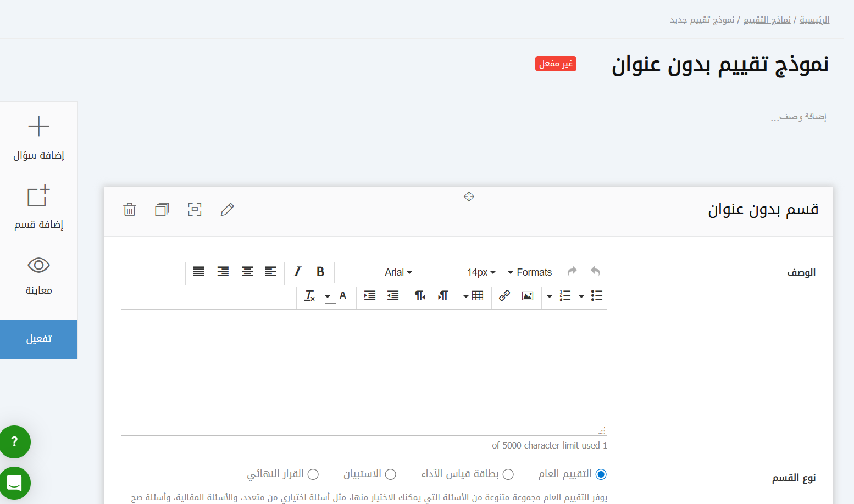Image resolution: width=854 pixels, height=504 pixels.
Task: Insert a link using the chain icon
Action: click(504, 296)
